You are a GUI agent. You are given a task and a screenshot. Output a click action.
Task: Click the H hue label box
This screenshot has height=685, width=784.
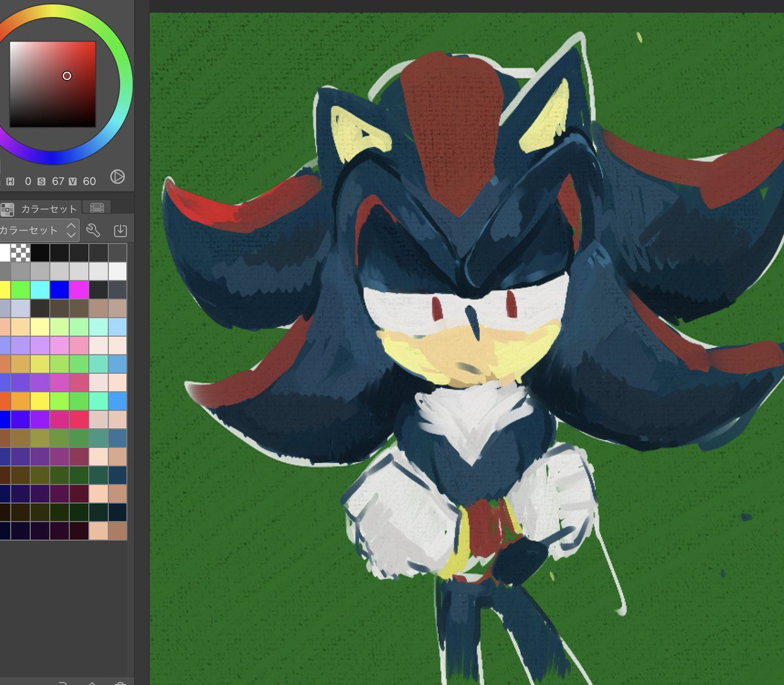[10, 181]
